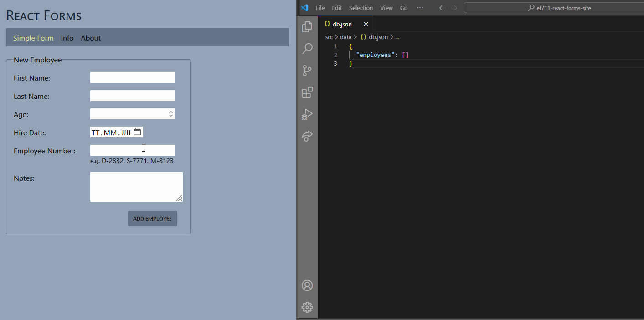Click the Notes textarea resize grip

180,198
